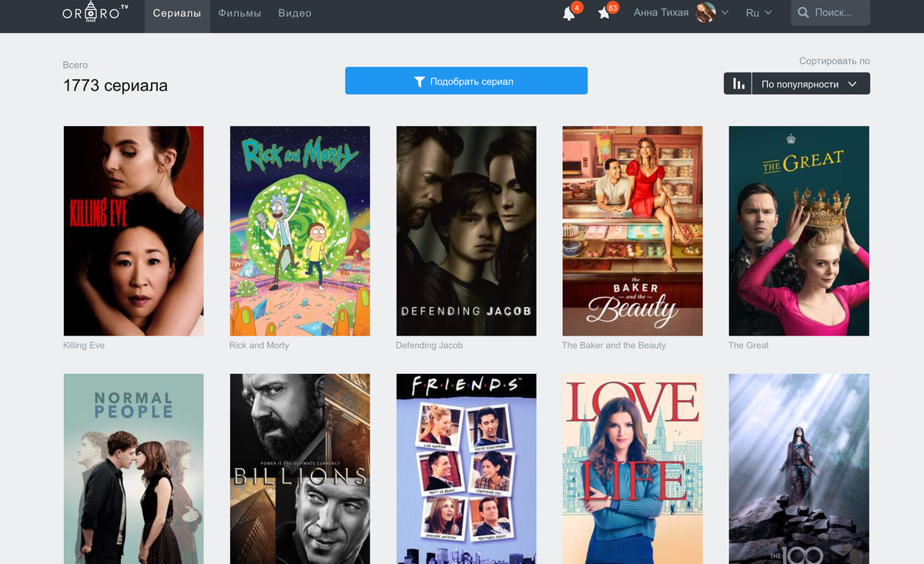
Task: Click the Сортировать по label
Action: tap(835, 61)
